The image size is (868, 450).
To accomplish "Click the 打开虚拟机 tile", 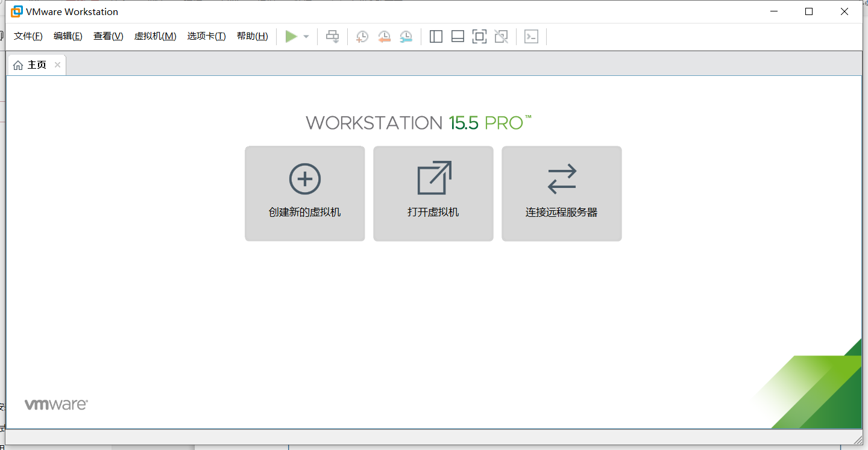I will pos(433,193).
